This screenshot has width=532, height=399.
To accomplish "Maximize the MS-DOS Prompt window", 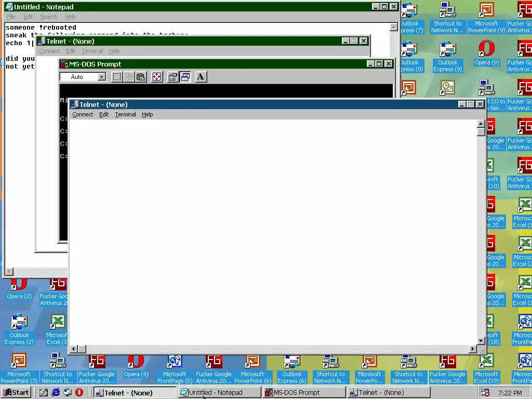I will click(x=379, y=64).
